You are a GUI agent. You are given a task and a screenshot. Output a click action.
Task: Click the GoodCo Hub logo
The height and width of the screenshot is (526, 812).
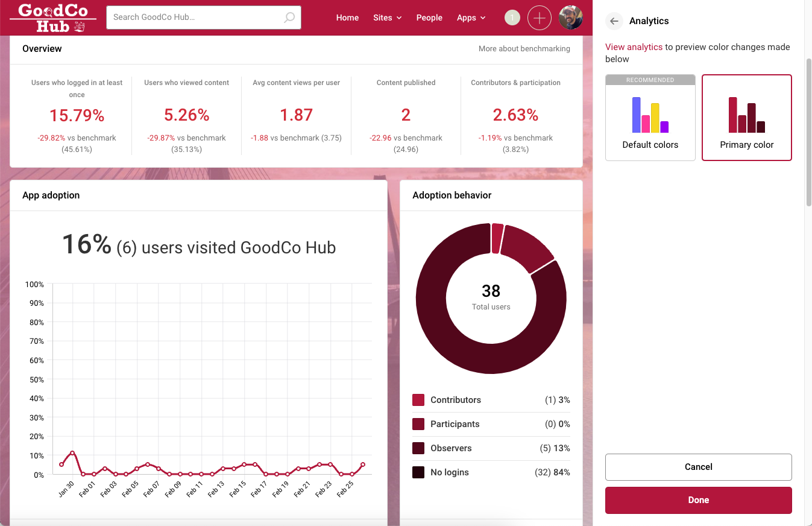coord(51,17)
